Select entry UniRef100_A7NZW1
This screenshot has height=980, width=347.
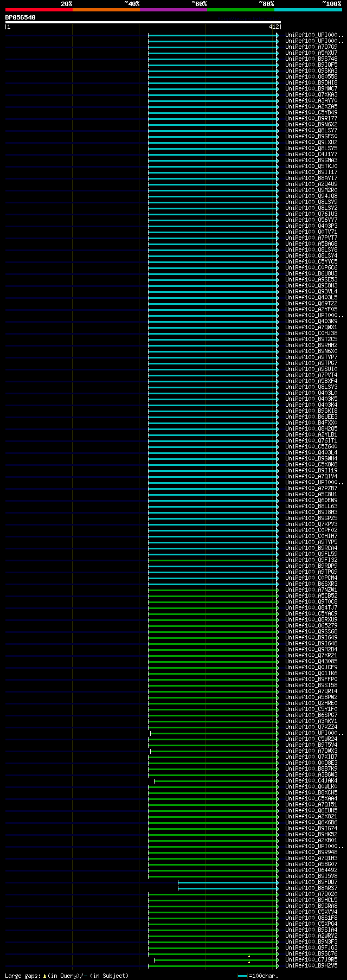click(311, 590)
